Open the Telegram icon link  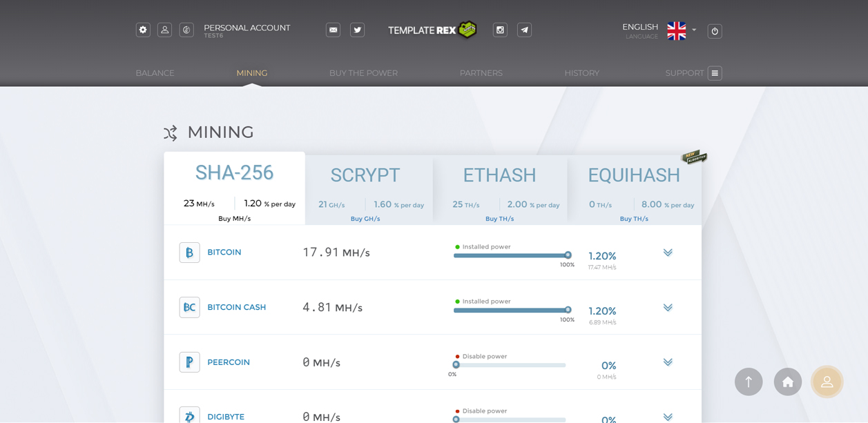[x=524, y=30]
